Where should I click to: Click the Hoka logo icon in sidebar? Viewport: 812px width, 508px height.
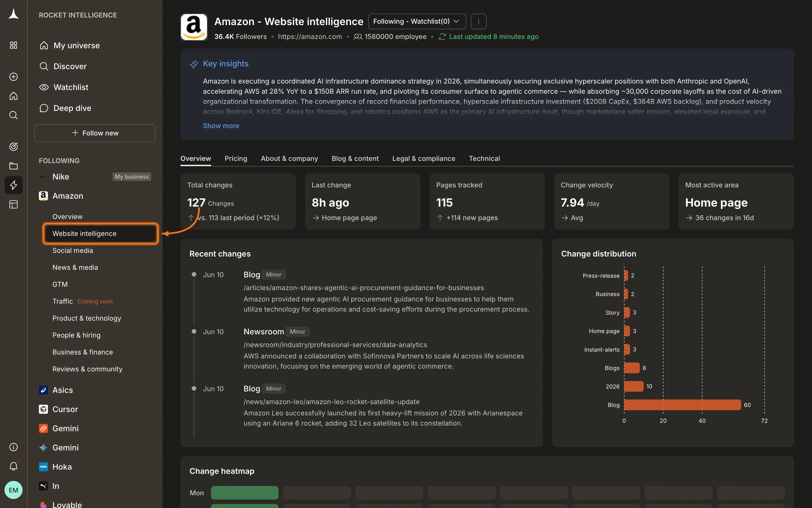tap(43, 467)
